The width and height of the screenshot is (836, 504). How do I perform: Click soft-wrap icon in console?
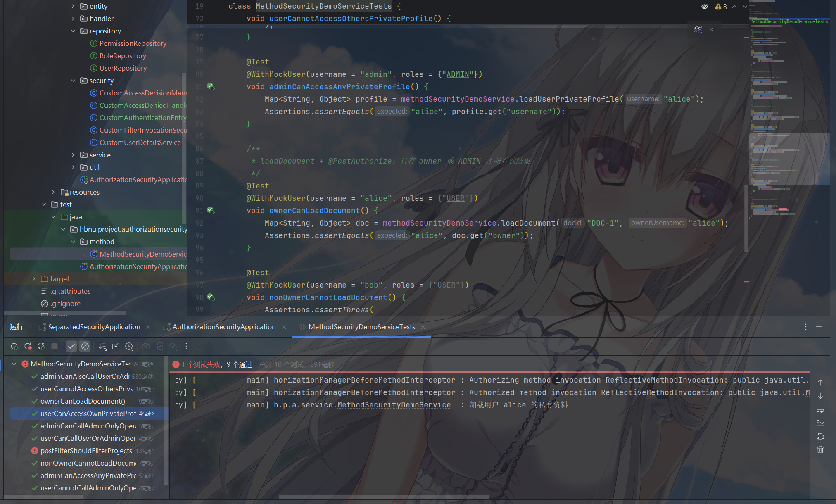tap(820, 409)
